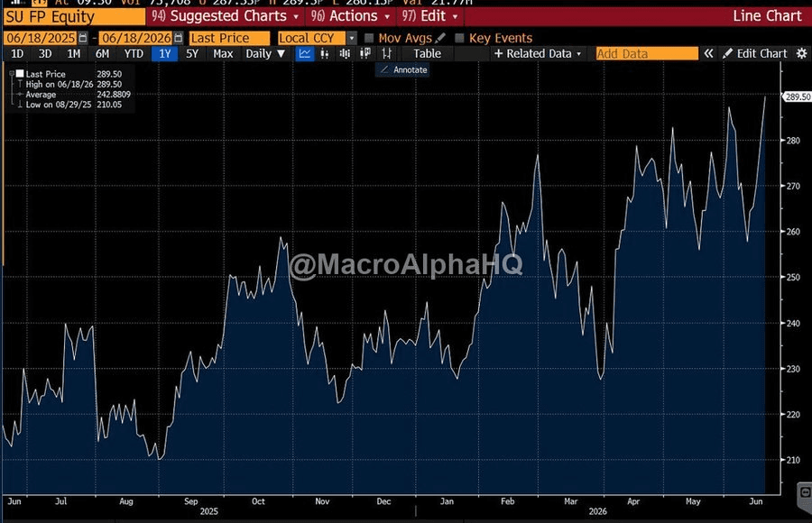812x523 pixels.
Task: Click the Add Data input field
Action: coord(647,53)
